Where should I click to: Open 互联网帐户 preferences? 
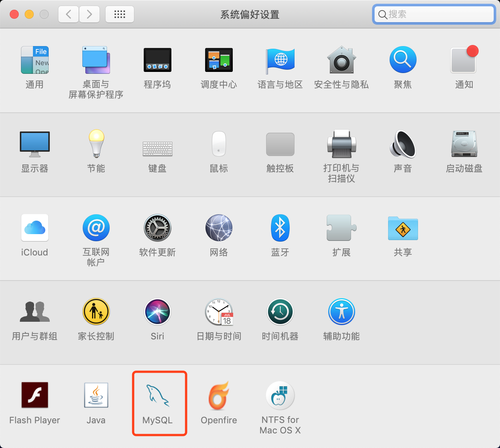click(x=96, y=228)
